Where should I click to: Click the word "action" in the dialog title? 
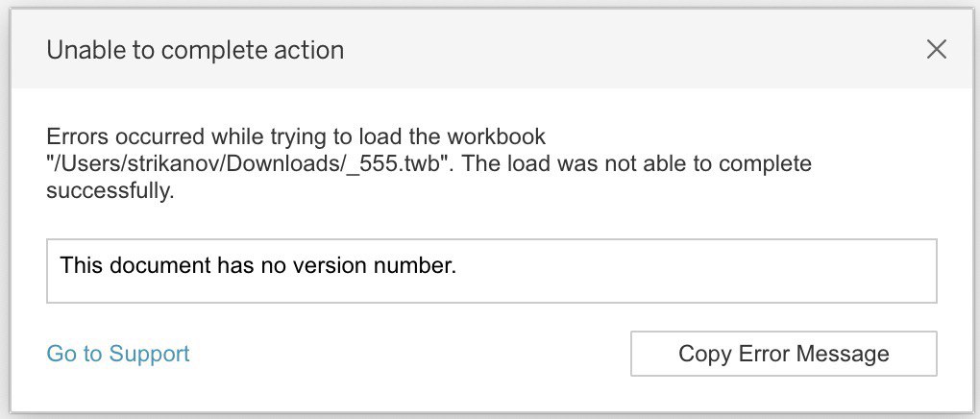tap(313, 50)
